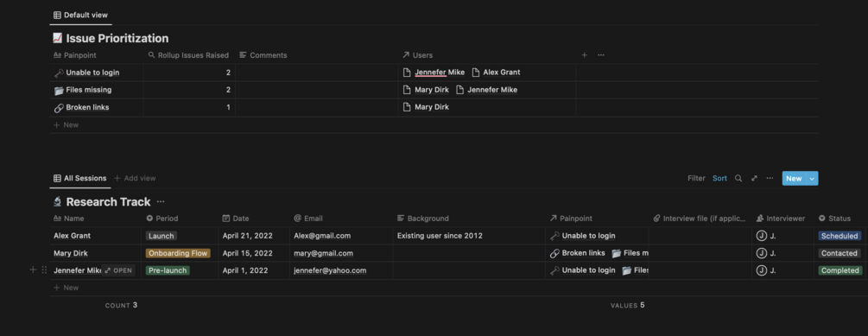The width and height of the screenshot is (868, 336).
Task: Click the COUNT 3 calculation footer
Action: coord(121,306)
